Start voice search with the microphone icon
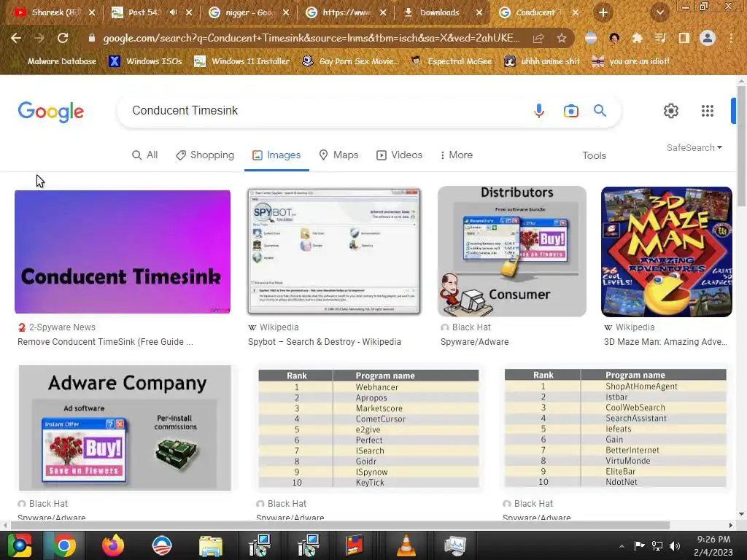747x560 pixels. click(539, 111)
